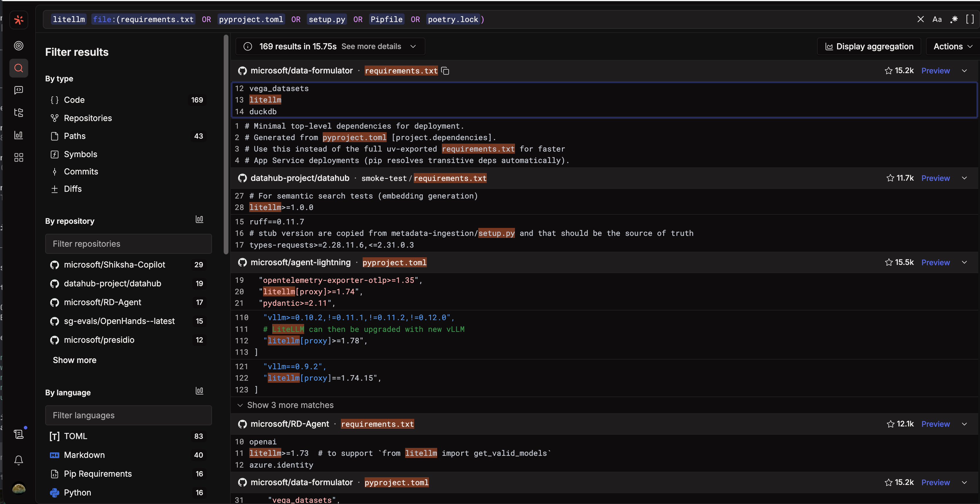Image resolution: width=980 pixels, height=504 pixels.
Task: Focus the Filter repositories input
Action: [128, 244]
